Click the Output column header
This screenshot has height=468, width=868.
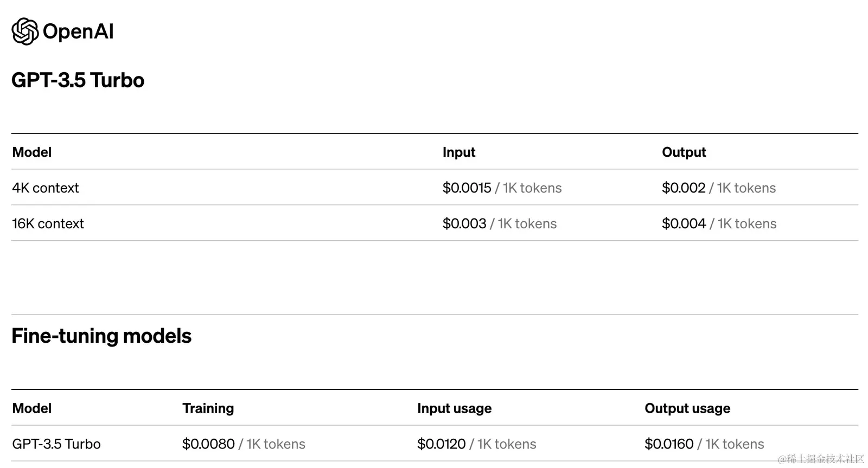pos(684,152)
